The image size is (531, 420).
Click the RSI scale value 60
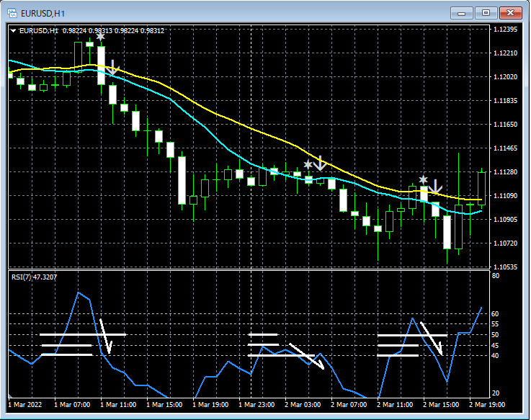click(x=495, y=314)
